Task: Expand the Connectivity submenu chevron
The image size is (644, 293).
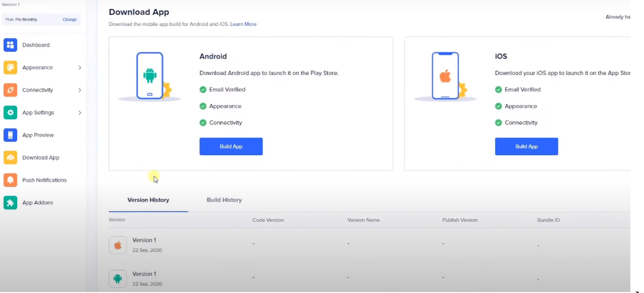Action: pos(79,90)
